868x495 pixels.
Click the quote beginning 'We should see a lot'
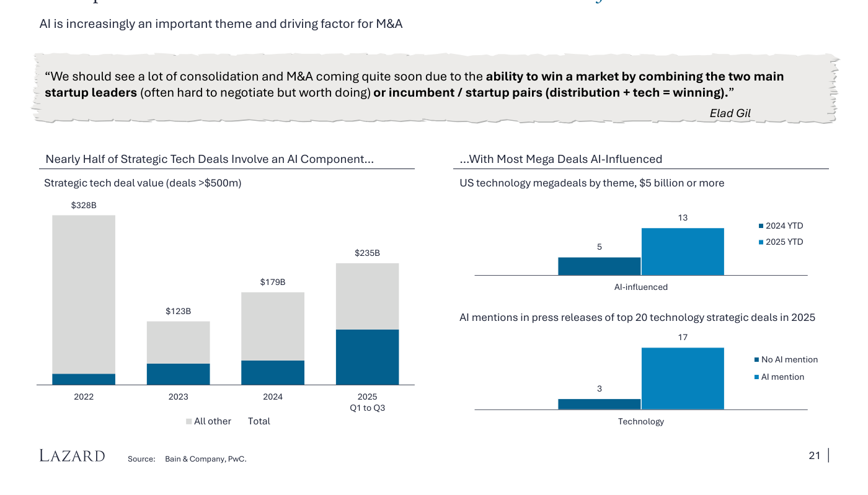tap(415, 85)
